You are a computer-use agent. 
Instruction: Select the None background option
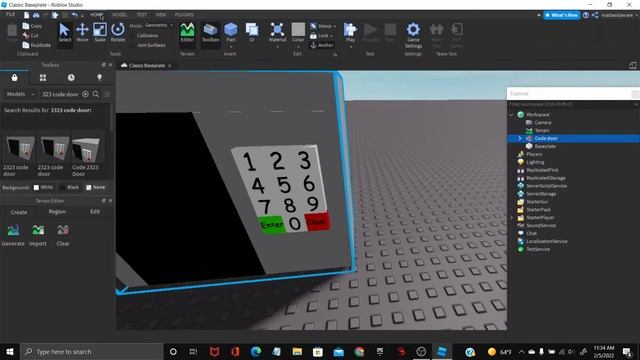[x=96, y=187]
